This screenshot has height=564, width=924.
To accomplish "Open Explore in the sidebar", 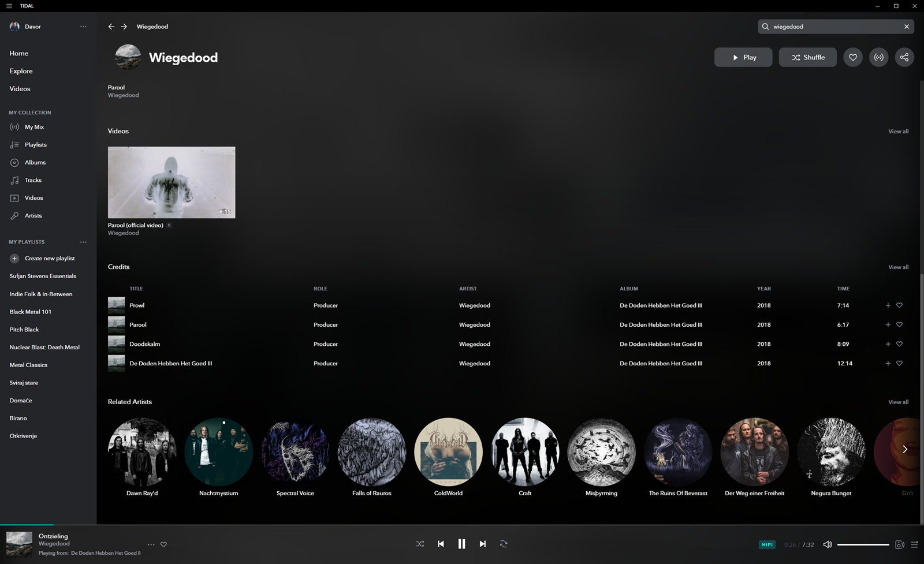I will pyautogui.click(x=21, y=71).
